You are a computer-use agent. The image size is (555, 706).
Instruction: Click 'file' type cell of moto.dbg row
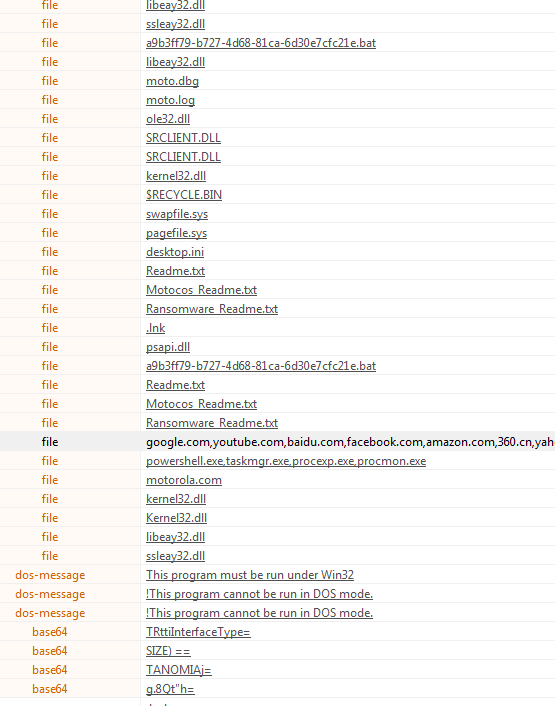(50, 81)
